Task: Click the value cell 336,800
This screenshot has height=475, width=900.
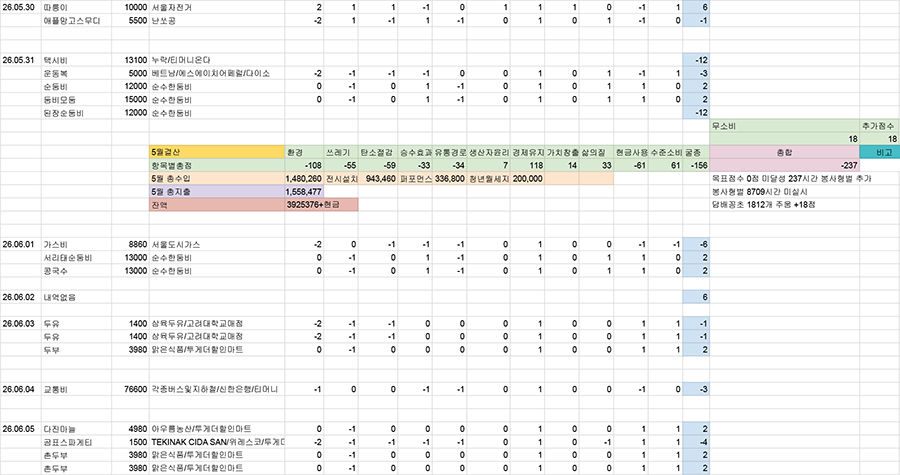Action: tap(450, 178)
